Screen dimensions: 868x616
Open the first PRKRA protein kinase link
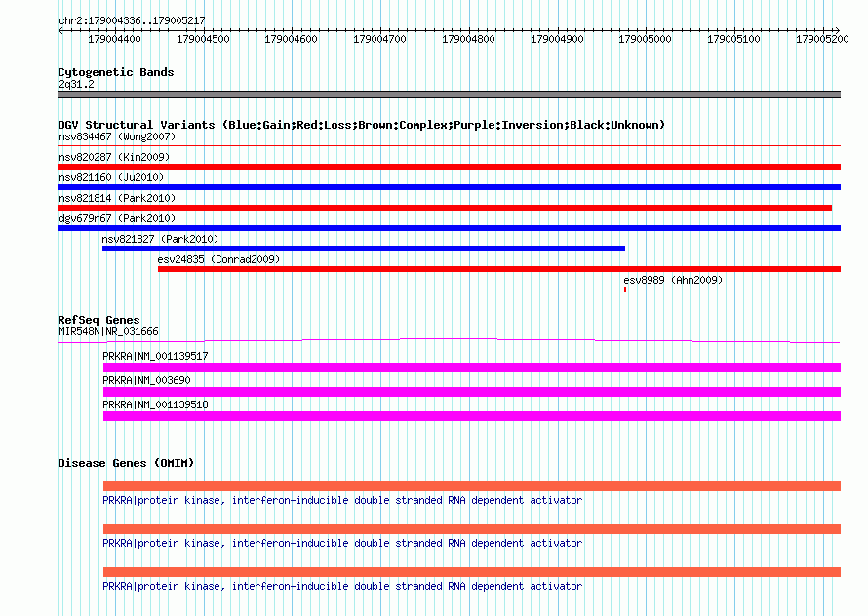[342, 500]
